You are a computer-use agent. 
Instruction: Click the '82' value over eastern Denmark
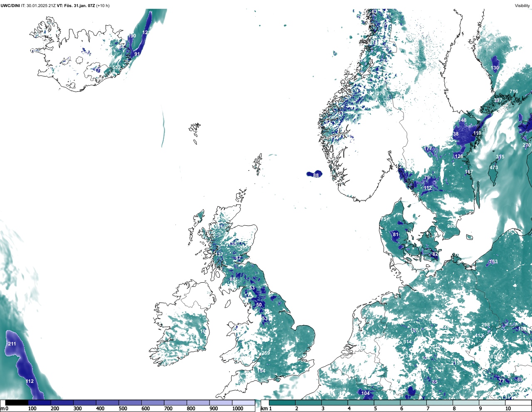(x=435, y=254)
